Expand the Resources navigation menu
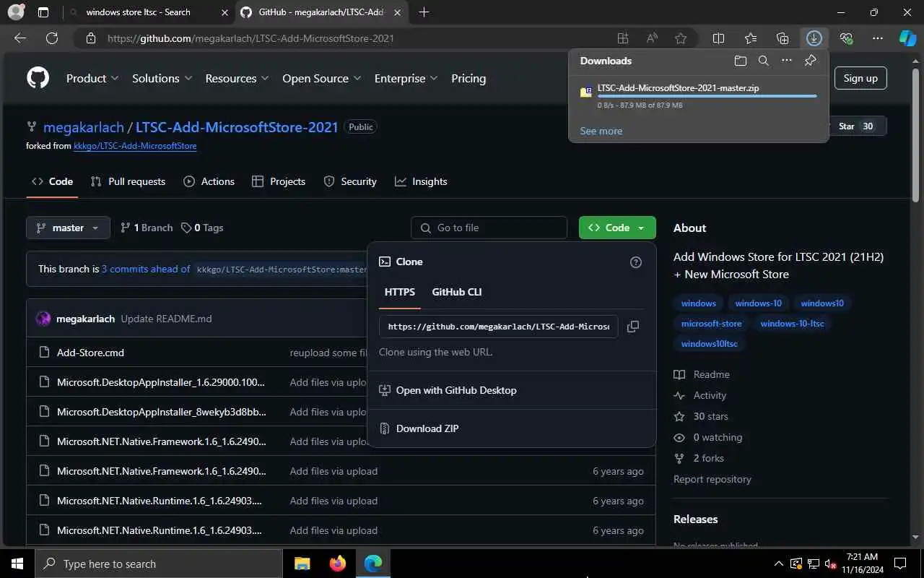924x578 pixels. coord(237,78)
